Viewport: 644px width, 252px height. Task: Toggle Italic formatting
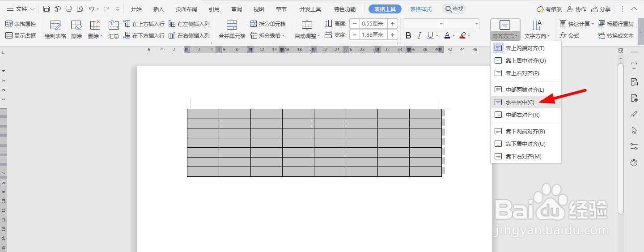pyautogui.click(x=419, y=35)
